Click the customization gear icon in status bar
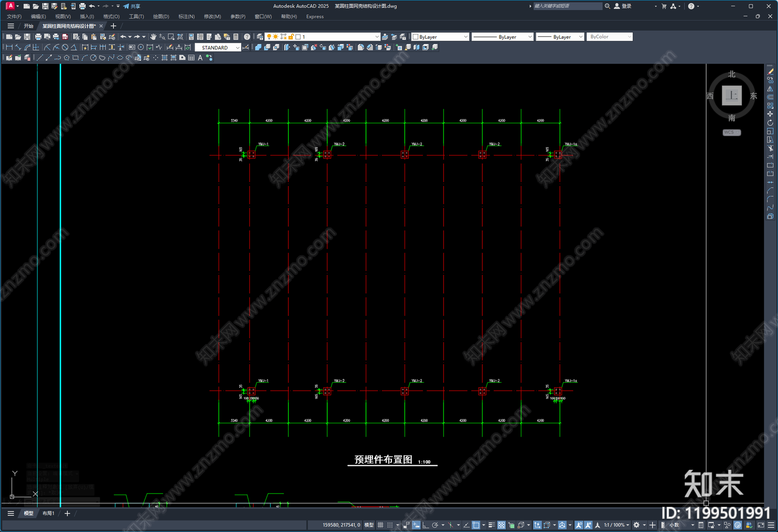778x532 pixels. pos(637,525)
